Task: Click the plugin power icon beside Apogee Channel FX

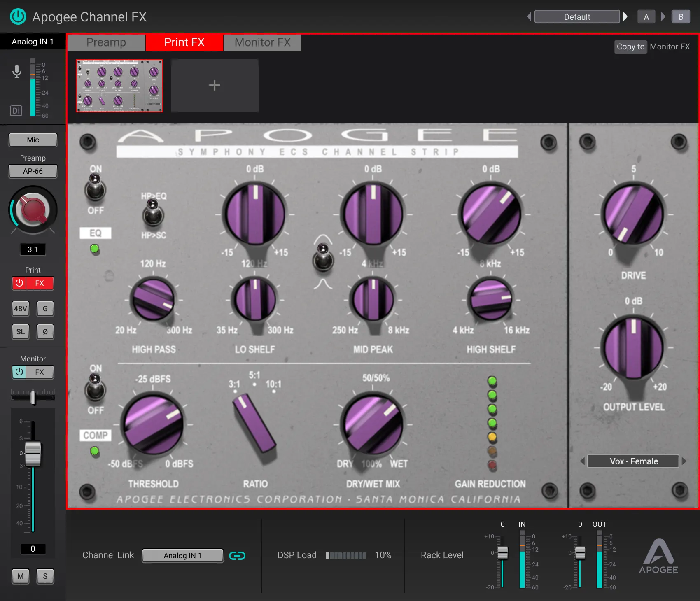Action: [x=18, y=16]
